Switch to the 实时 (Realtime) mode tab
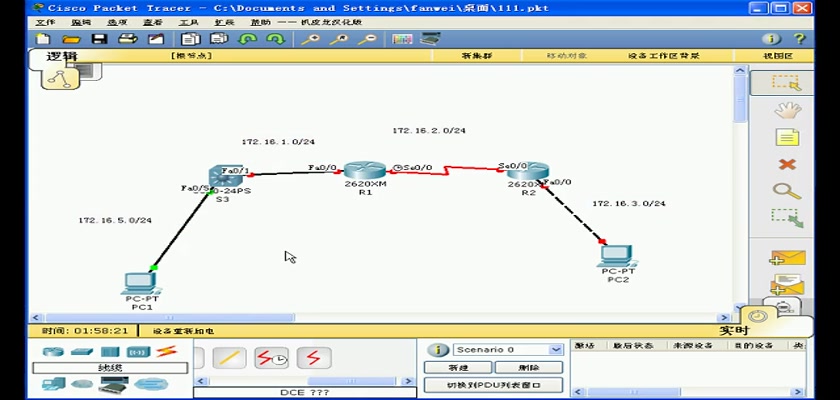Screen dimensions: 840x400 click(733, 330)
